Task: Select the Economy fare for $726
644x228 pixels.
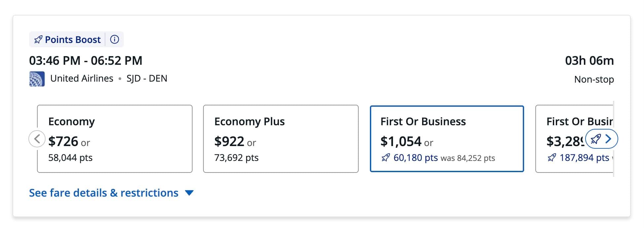Action: click(115, 138)
